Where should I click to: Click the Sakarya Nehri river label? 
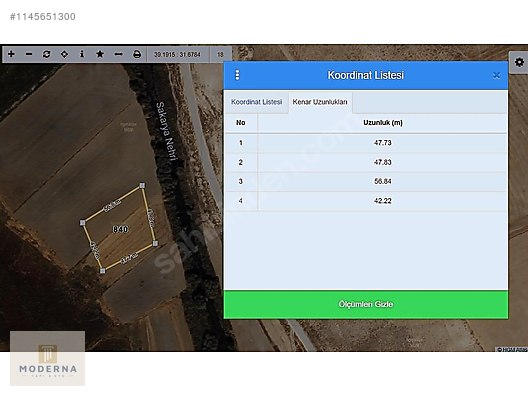coord(166,131)
